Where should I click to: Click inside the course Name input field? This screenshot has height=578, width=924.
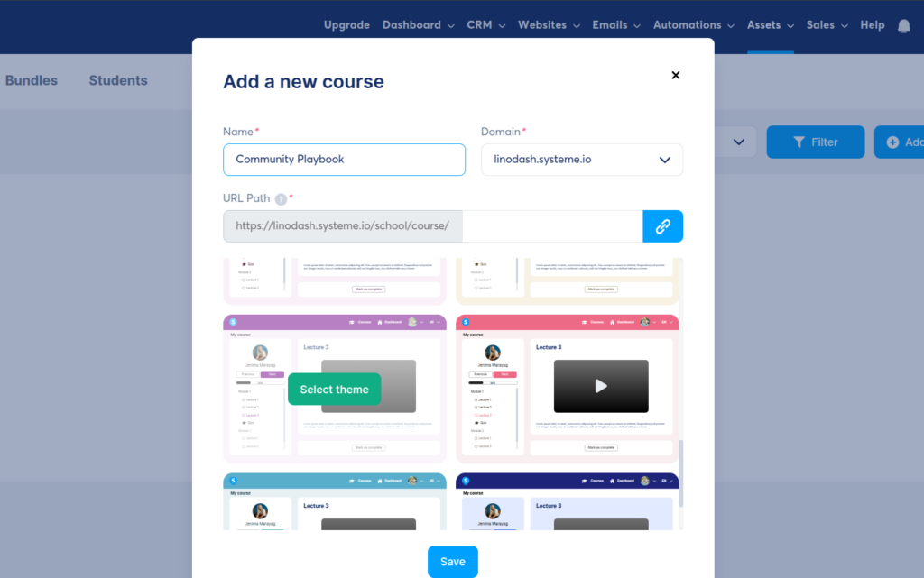[344, 159]
